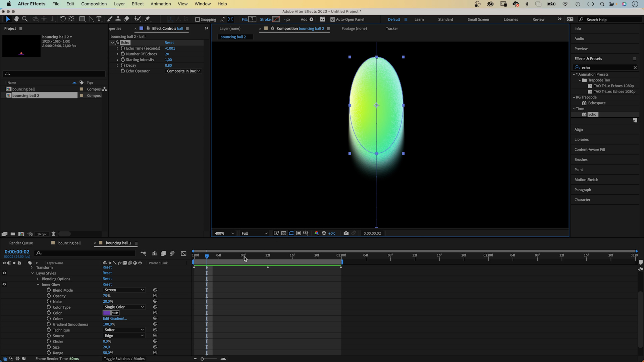Switch to the Tracker tab

pyautogui.click(x=392, y=28)
